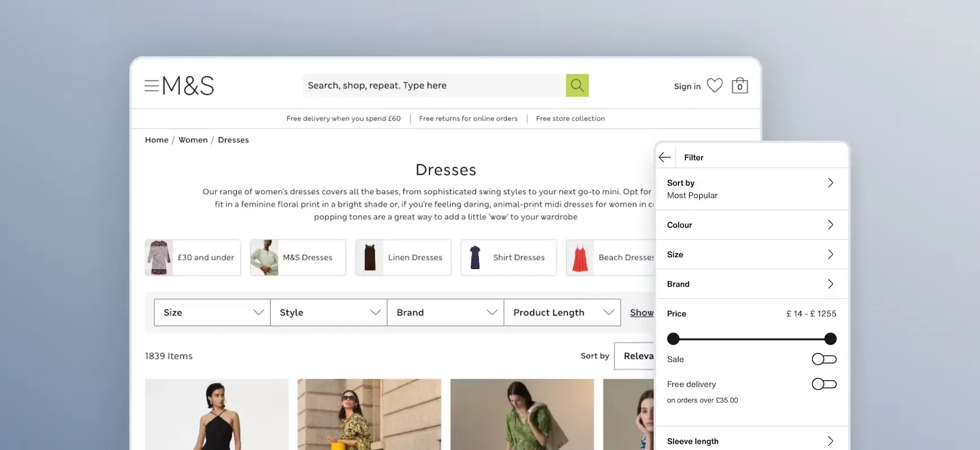The image size is (980, 450).
Task: Select the Shirt Dresses category tab
Action: (509, 258)
